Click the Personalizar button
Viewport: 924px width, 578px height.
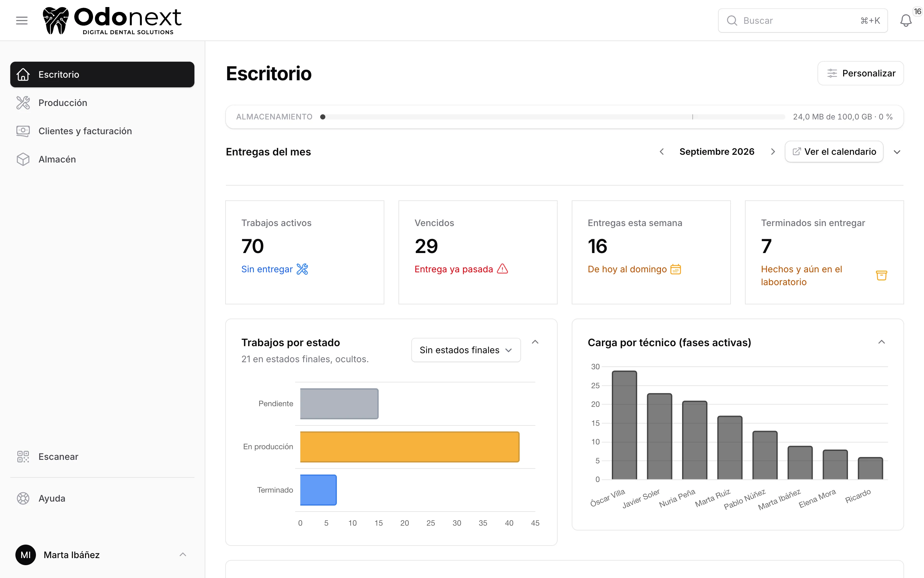[x=860, y=74]
